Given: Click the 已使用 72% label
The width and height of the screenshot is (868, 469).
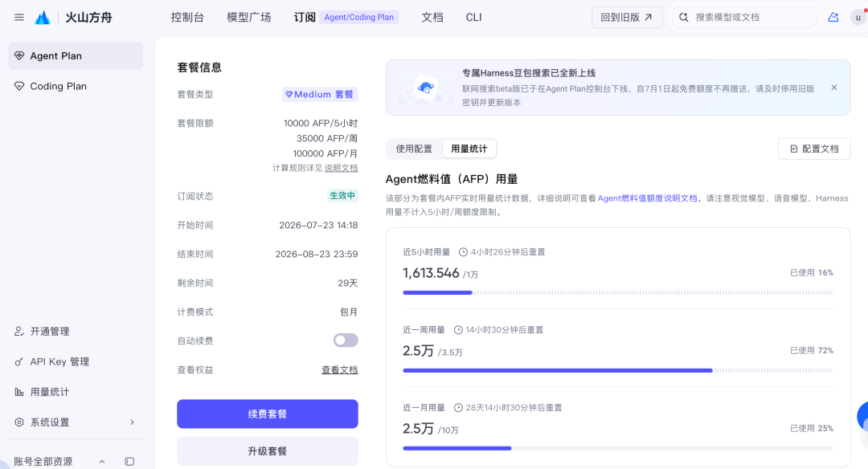Looking at the screenshot, I should pos(811,351).
